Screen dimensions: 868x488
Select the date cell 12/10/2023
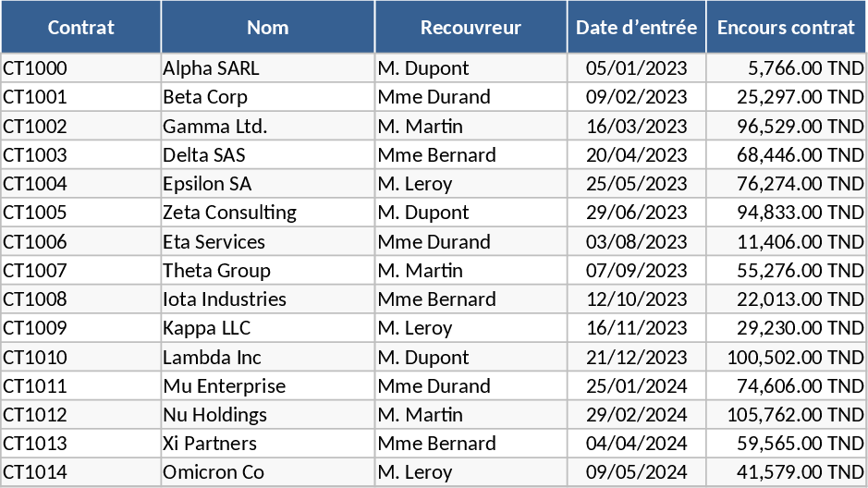[x=637, y=299]
